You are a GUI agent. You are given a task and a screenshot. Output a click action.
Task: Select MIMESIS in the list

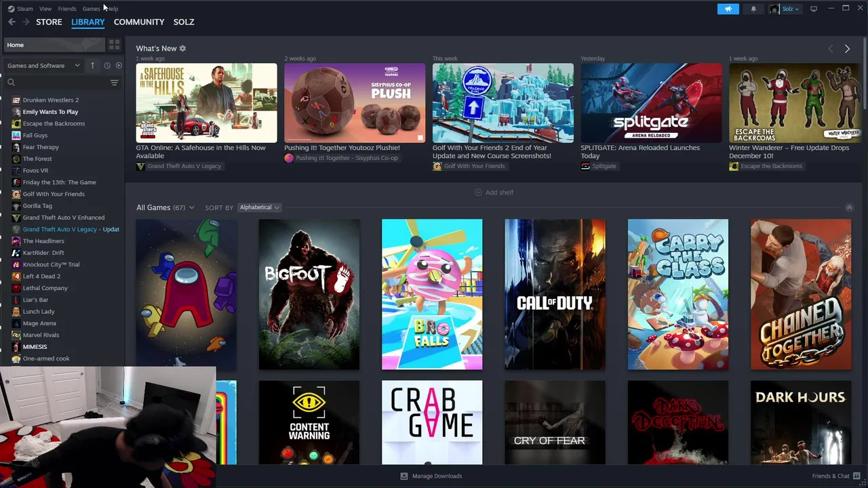pyautogui.click(x=35, y=347)
